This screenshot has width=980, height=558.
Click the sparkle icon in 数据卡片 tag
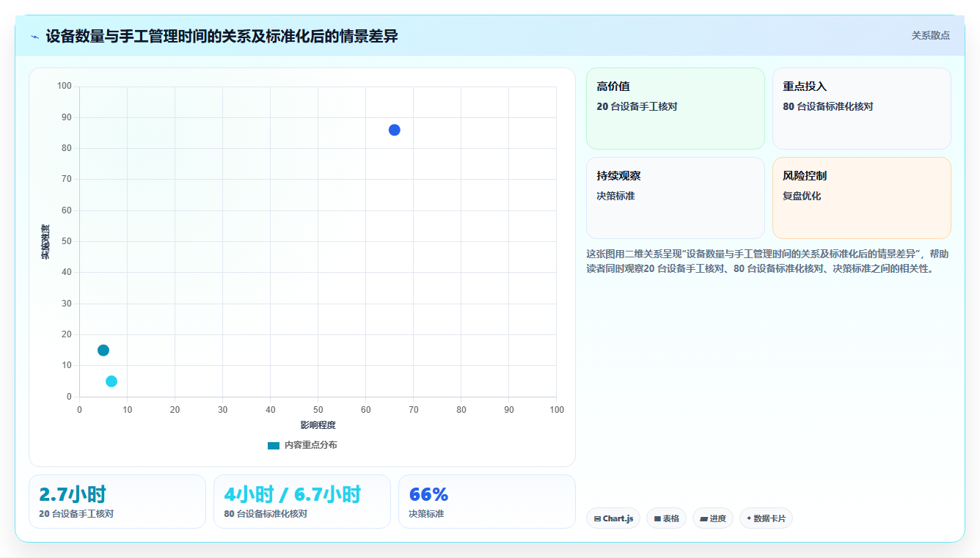749,518
